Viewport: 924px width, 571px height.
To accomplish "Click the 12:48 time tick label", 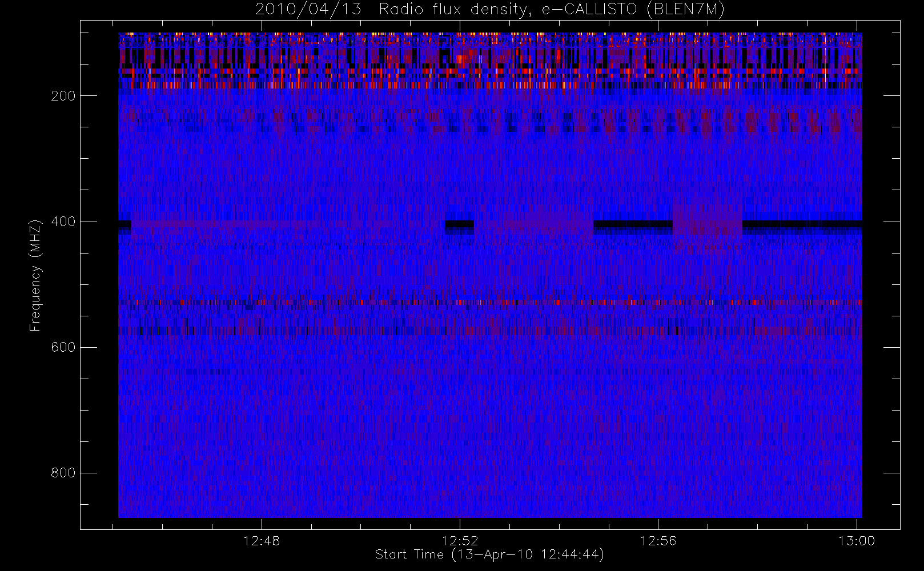I will point(262,541).
